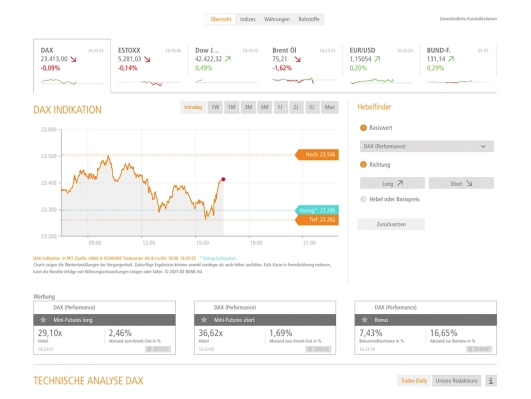Click the 36,62x Hebel value
Image resolution: width=531 pixels, height=399 pixels.
[x=210, y=333]
